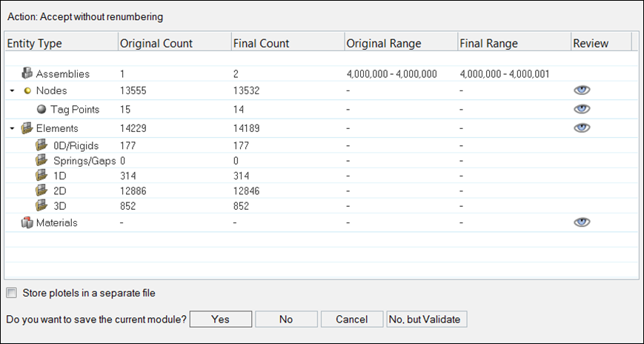644x344 pixels.
Task: Select the 0D/Rigids row label
Action: 76,145
